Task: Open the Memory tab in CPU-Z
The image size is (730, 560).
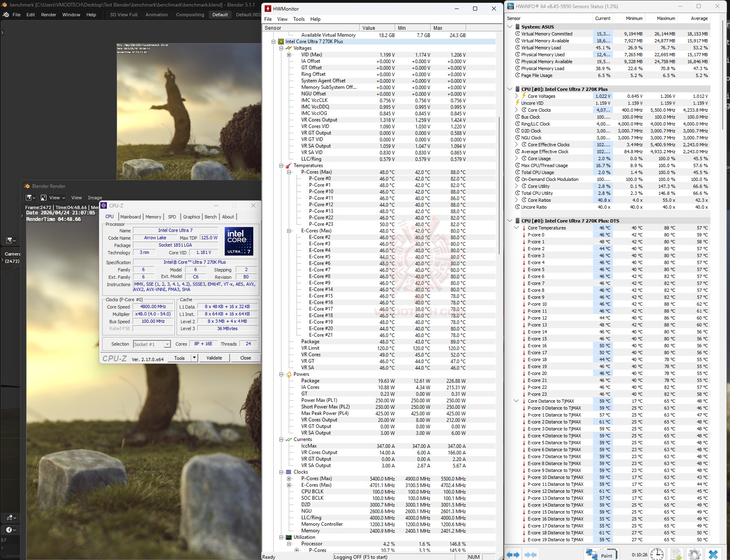Action: [153, 217]
